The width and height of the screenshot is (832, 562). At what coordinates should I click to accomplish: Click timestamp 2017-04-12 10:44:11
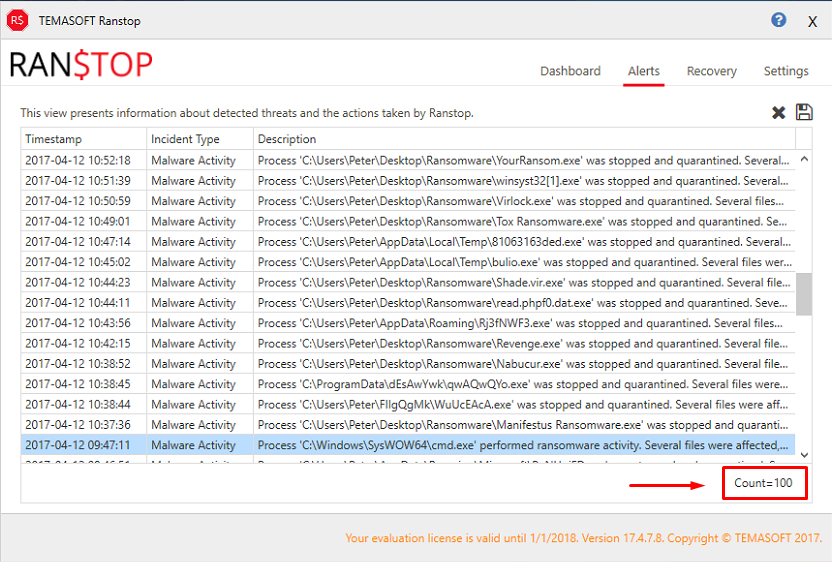pos(78,303)
